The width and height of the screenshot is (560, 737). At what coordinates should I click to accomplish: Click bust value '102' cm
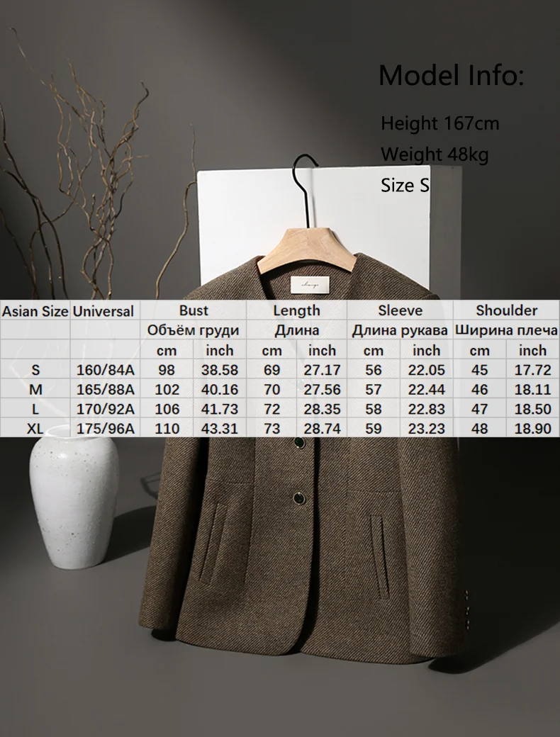pyautogui.click(x=167, y=390)
